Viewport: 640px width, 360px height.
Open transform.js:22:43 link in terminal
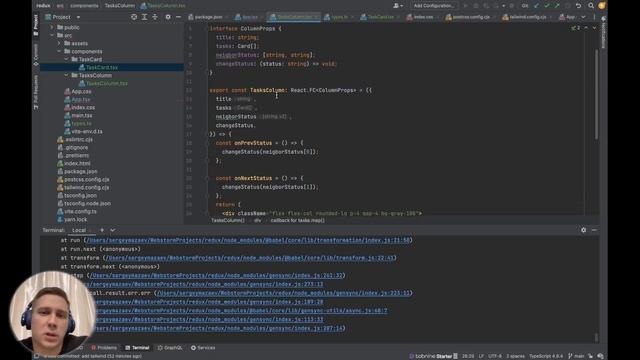coord(250,258)
